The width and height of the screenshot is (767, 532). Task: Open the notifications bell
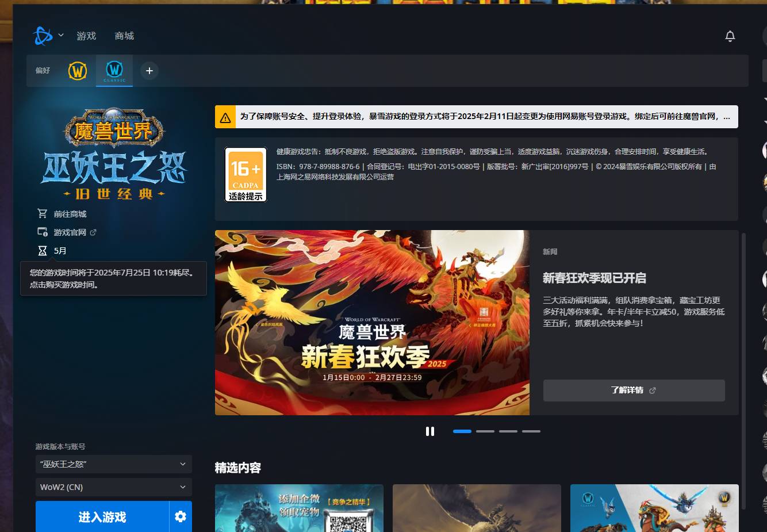pos(730,36)
